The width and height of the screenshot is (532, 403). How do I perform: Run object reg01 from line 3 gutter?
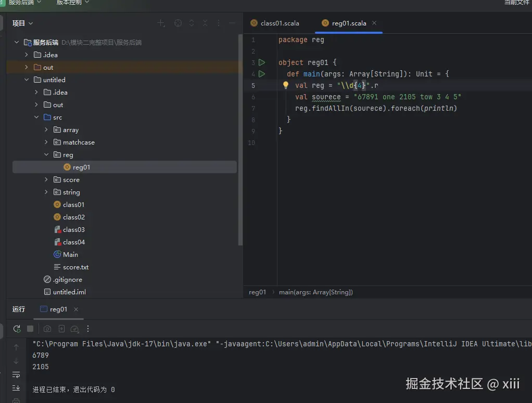(x=262, y=62)
